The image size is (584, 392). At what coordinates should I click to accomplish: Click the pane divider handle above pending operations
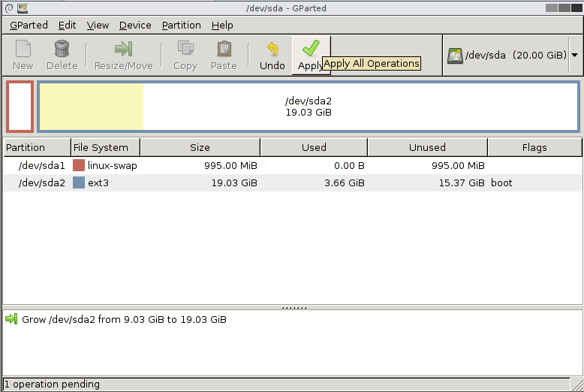pos(294,308)
